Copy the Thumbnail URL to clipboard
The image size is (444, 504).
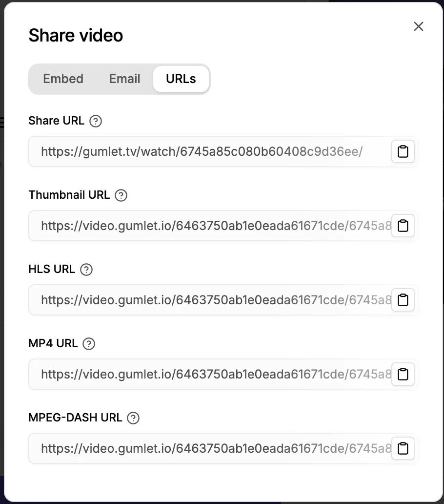tap(403, 226)
